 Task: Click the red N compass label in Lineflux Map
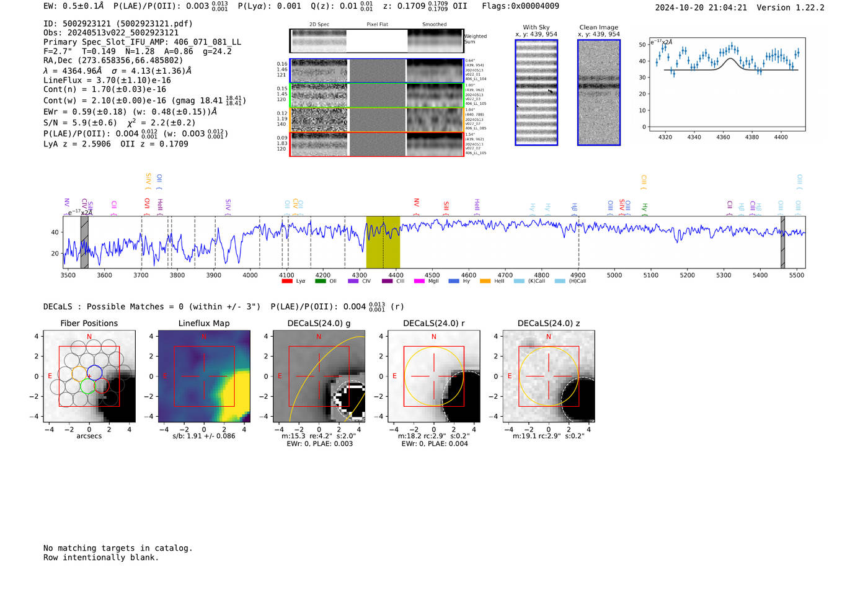tap(204, 337)
